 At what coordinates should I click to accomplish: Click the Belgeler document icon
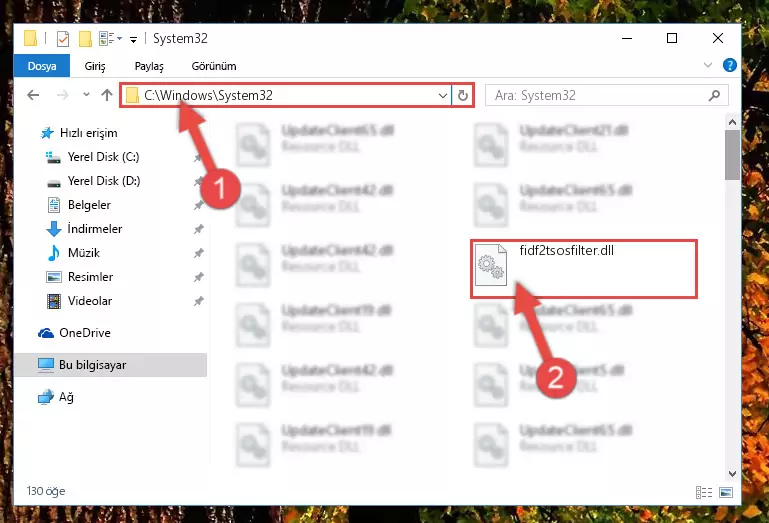pyautogui.click(x=53, y=205)
